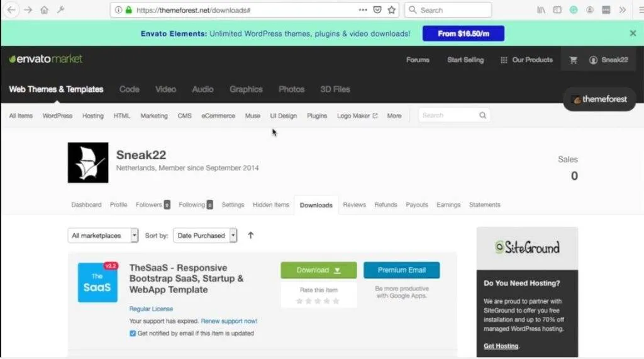Close the Envato Elements banner
The image size is (644, 359).
(633, 33)
